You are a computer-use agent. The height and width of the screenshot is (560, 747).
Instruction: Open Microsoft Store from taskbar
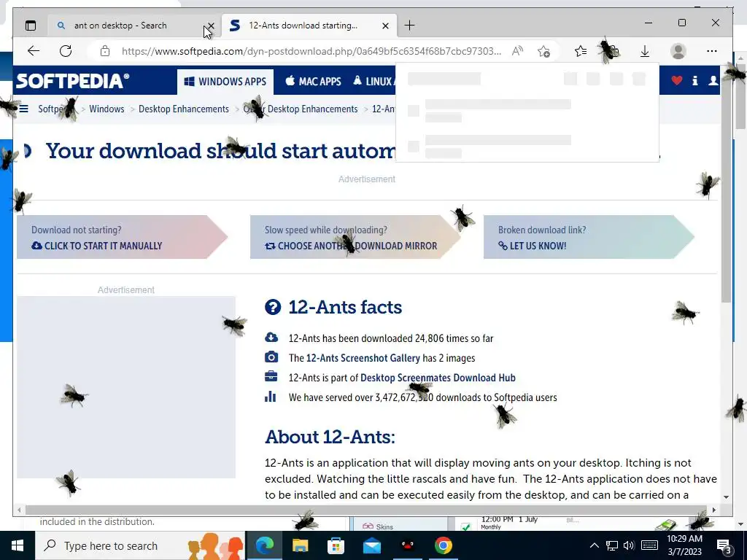point(336,545)
